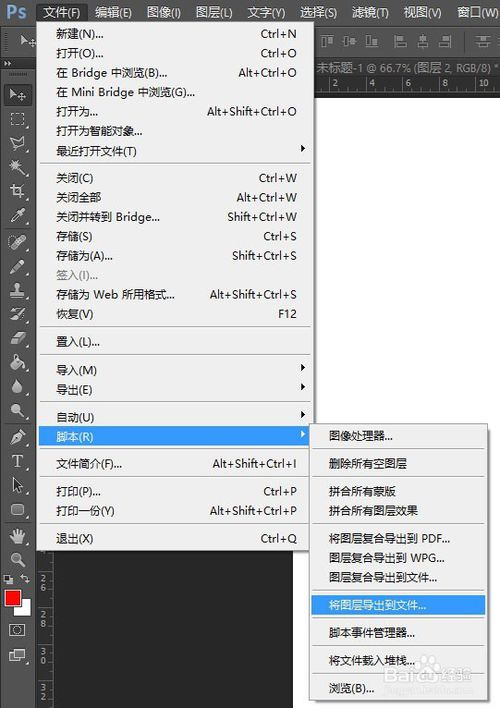The image size is (500, 708).
Task: Select the Eraser tool
Action: (18, 338)
